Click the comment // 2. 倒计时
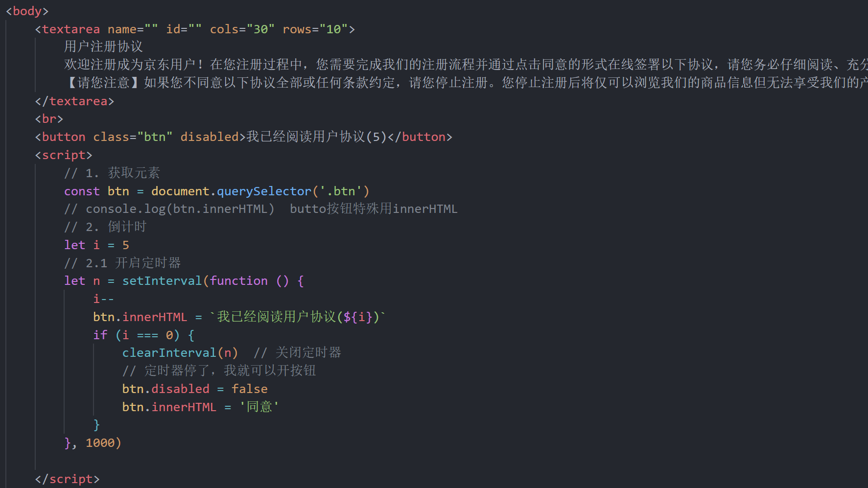 pos(105,227)
